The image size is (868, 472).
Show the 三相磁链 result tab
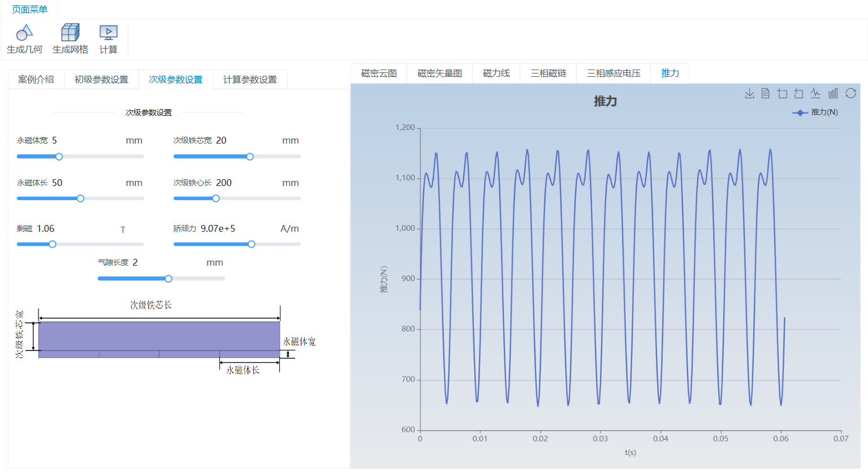click(x=549, y=73)
